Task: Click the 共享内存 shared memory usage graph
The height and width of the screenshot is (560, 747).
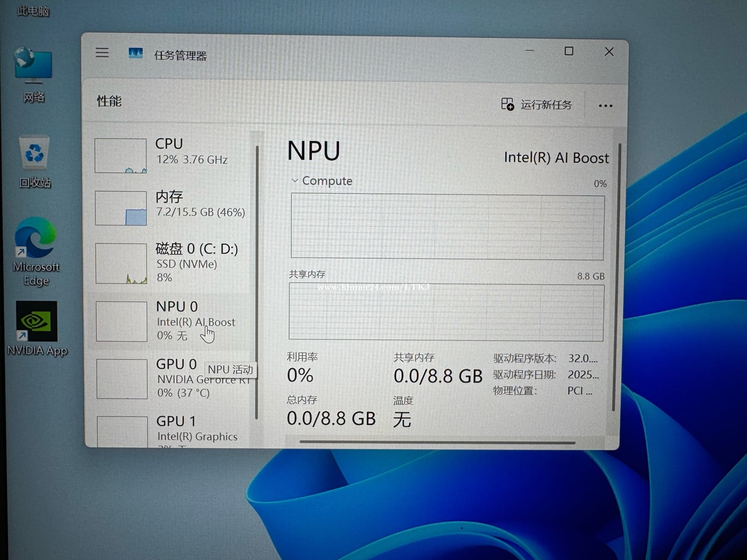Action: 446,312
